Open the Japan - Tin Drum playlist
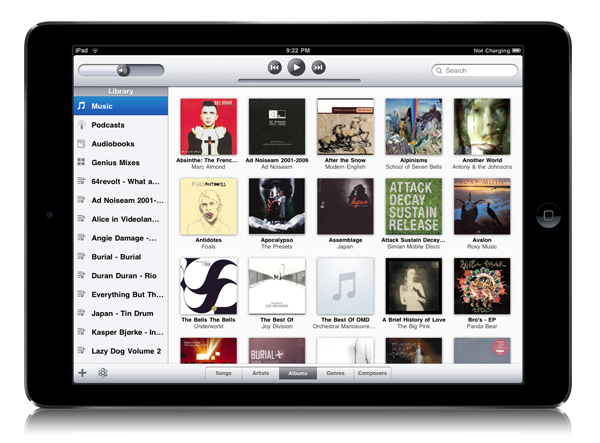 [x=121, y=313]
